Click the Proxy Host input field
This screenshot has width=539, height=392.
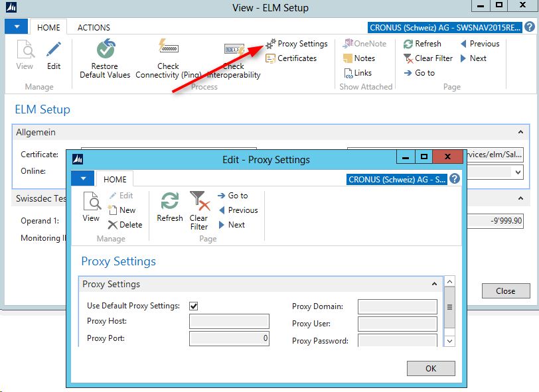pos(229,322)
